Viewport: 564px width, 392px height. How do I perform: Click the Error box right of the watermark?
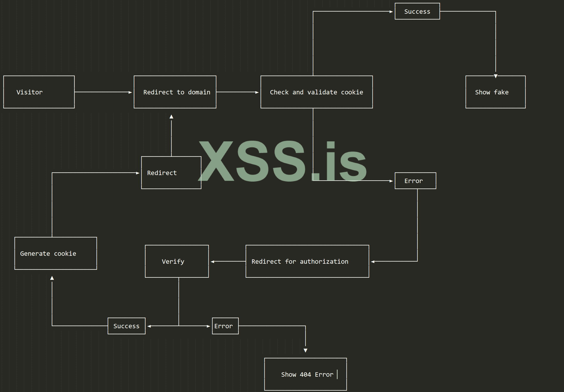pos(415,181)
